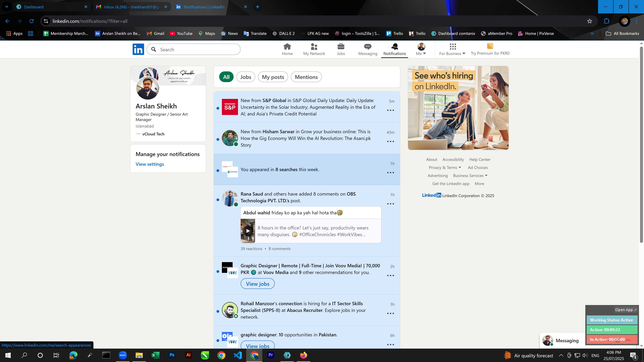Open the About footer link
Image resolution: width=644 pixels, height=362 pixels.
click(x=432, y=160)
